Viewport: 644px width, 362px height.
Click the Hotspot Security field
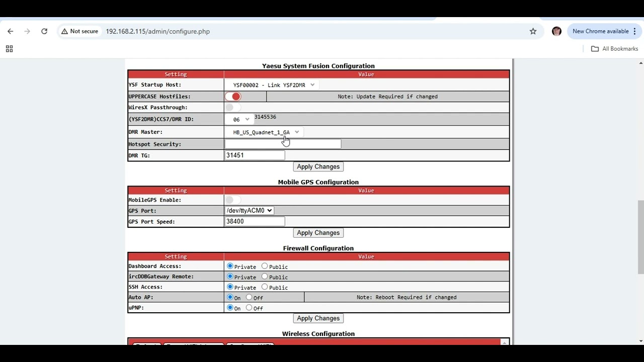(x=283, y=144)
